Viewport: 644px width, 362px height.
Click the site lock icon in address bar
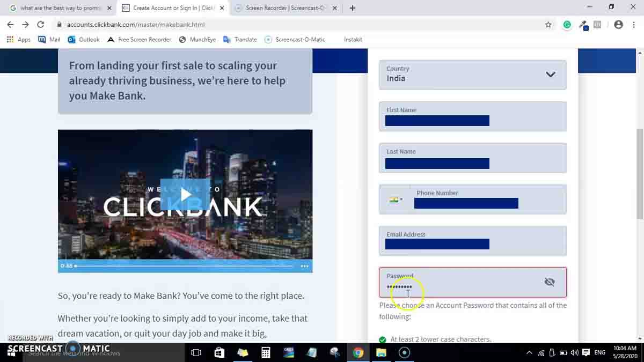coord(58,25)
